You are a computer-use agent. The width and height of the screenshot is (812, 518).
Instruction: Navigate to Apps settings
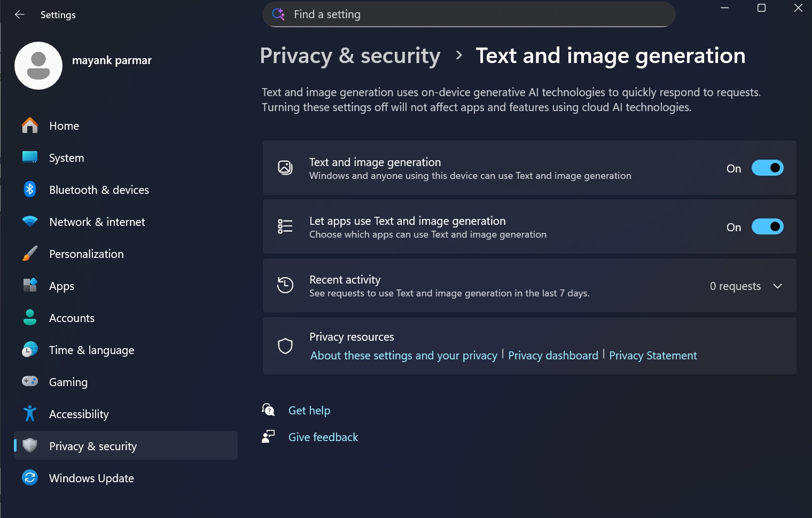point(61,286)
